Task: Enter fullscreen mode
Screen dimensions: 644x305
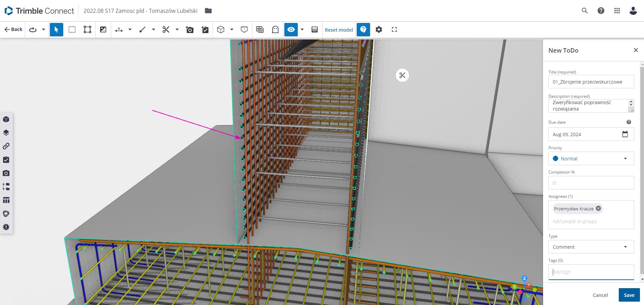Action: [x=394, y=30]
